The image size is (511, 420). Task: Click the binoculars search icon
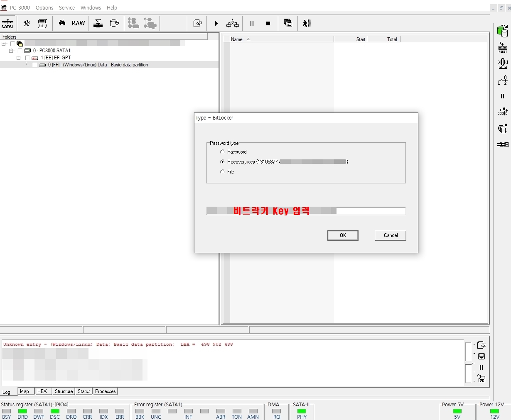62,23
